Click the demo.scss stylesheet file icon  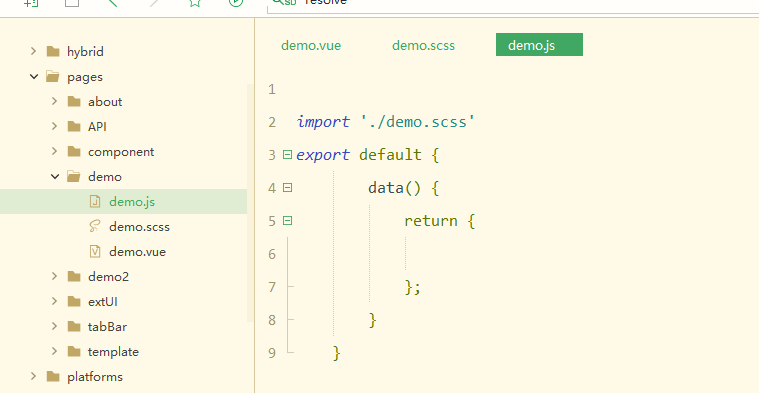[95, 227]
